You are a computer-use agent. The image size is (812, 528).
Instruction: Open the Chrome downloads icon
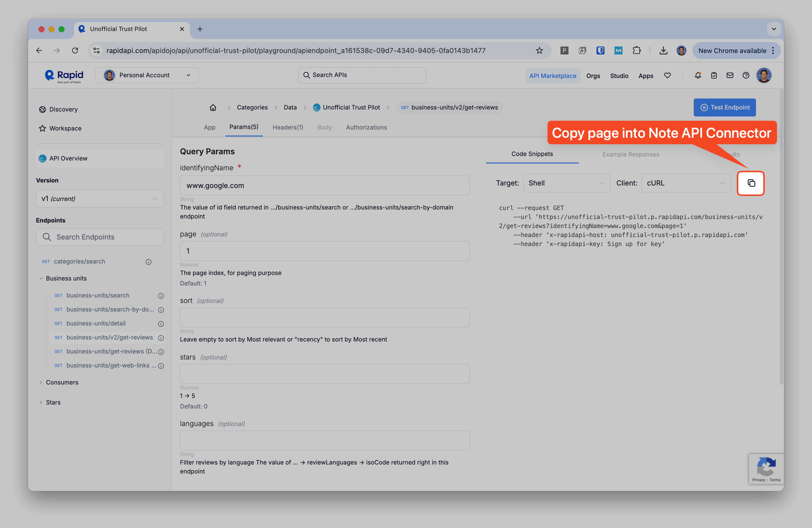(x=663, y=50)
